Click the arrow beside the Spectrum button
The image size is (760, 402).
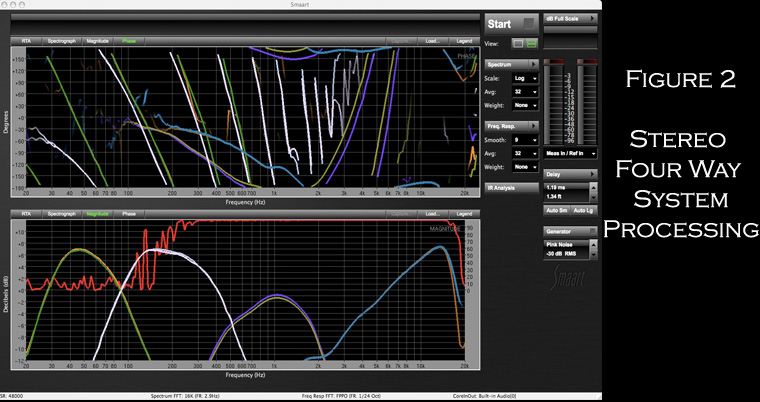[x=534, y=64]
